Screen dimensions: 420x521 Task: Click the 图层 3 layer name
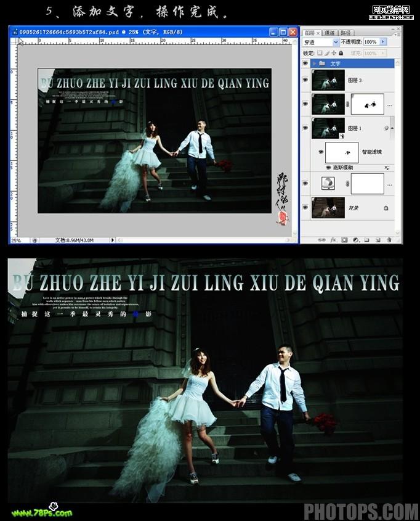point(355,80)
